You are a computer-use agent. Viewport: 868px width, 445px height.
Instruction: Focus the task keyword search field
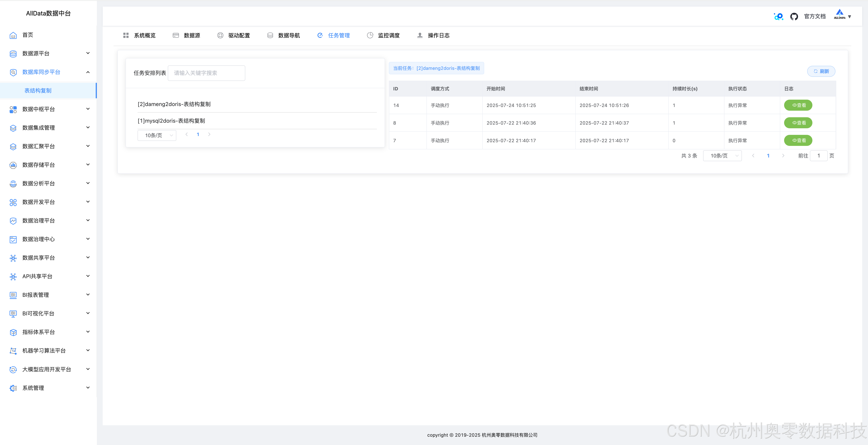pos(206,73)
